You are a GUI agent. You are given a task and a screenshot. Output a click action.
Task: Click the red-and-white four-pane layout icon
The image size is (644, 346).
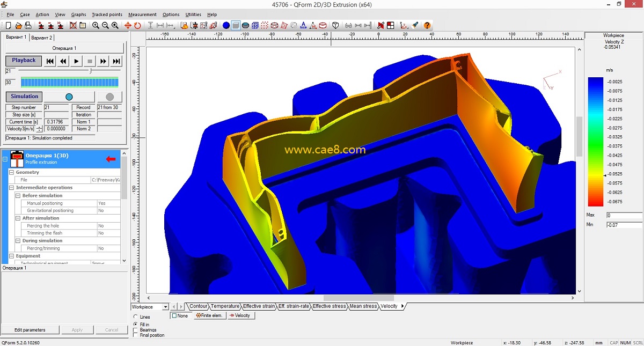point(390,25)
